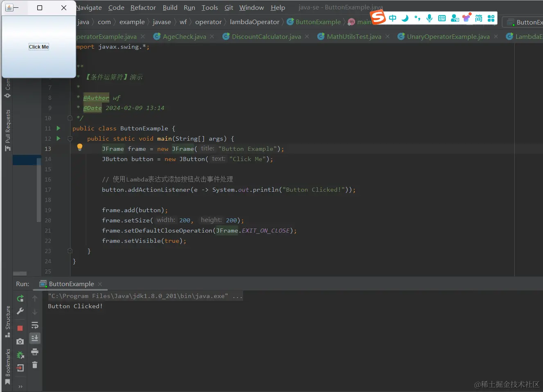
Task: Open the Code menu
Action: coord(116,8)
